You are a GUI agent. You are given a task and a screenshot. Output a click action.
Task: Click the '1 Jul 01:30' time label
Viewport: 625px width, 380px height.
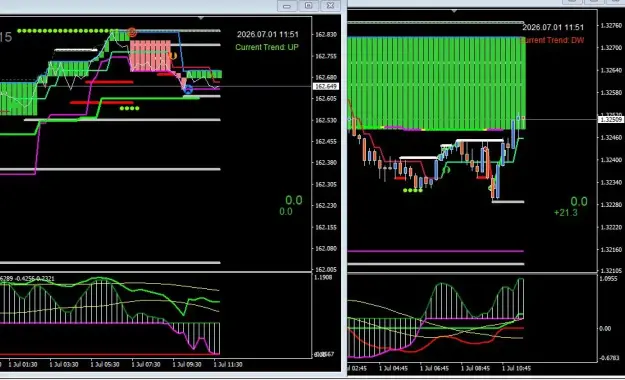click(x=23, y=364)
